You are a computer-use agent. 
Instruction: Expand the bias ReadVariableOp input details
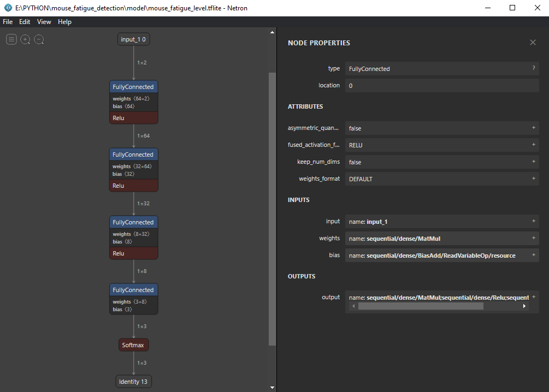(534, 255)
